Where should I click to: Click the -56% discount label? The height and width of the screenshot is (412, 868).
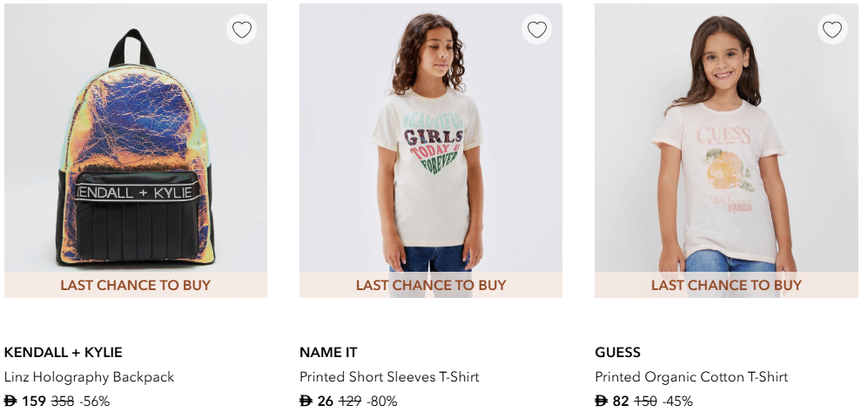[94, 402]
